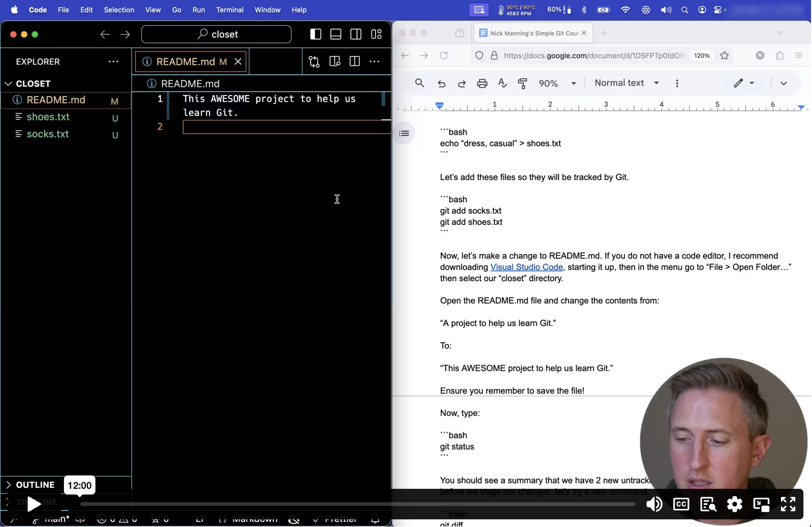
Task: Go forward arrow in VS Code title bar
Action: 125,34
